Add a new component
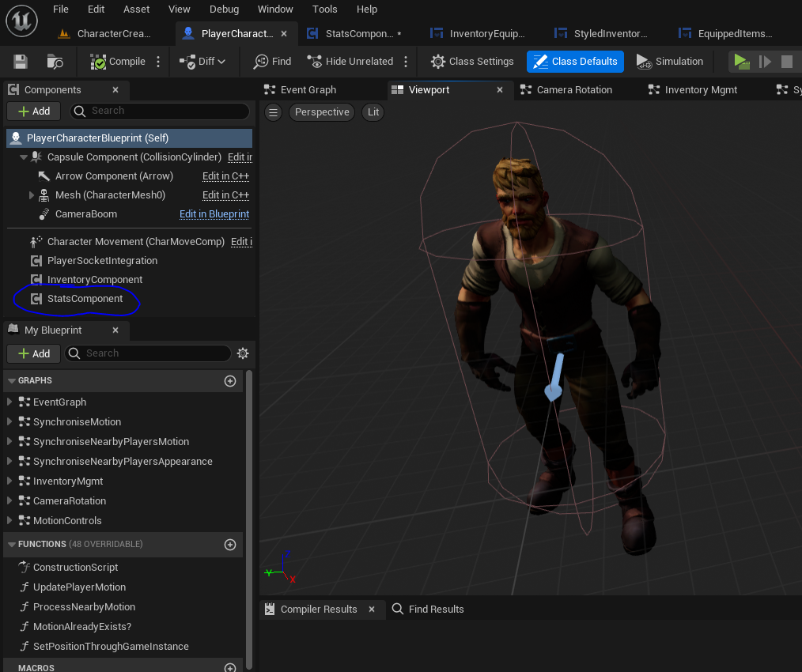 [34, 111]
